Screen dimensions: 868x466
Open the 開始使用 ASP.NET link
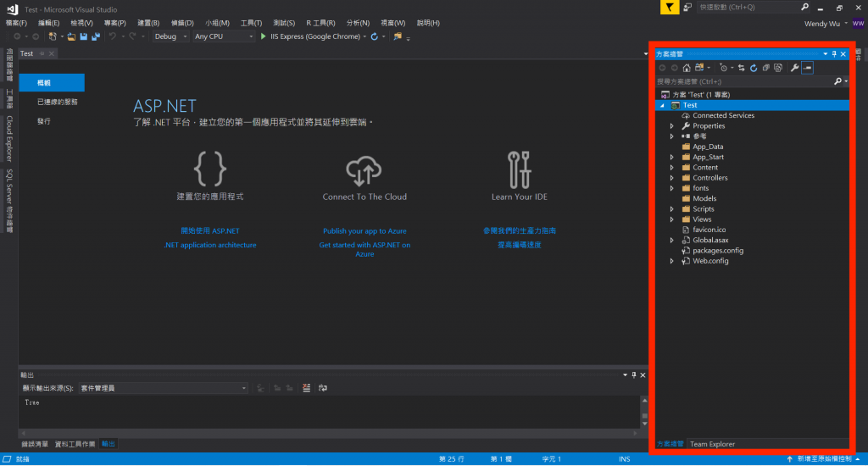pyautogui.click(x=210, y=230)
